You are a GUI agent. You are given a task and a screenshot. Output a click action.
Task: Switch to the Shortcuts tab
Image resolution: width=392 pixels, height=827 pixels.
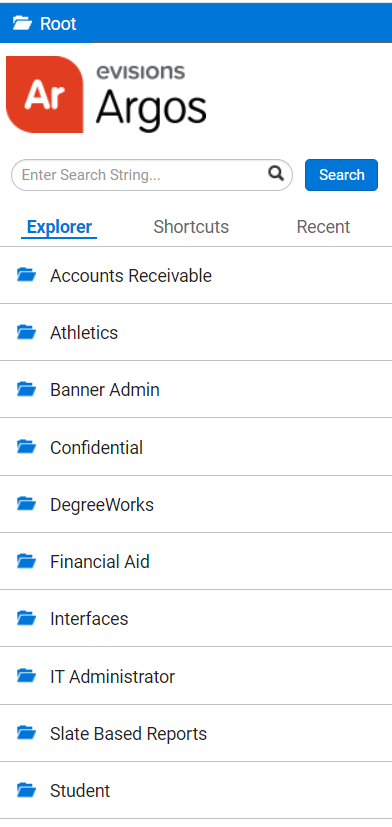[191, 227]
